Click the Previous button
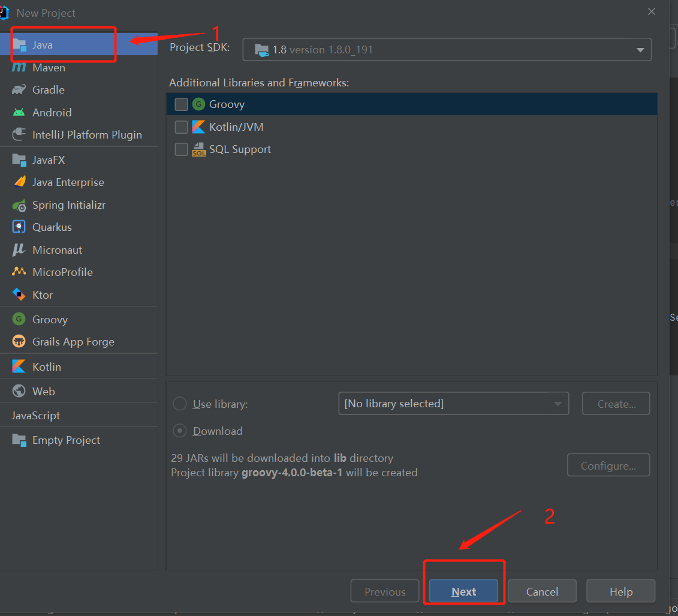Viewport: 678px width, 616px height. (x=385, y=591)
